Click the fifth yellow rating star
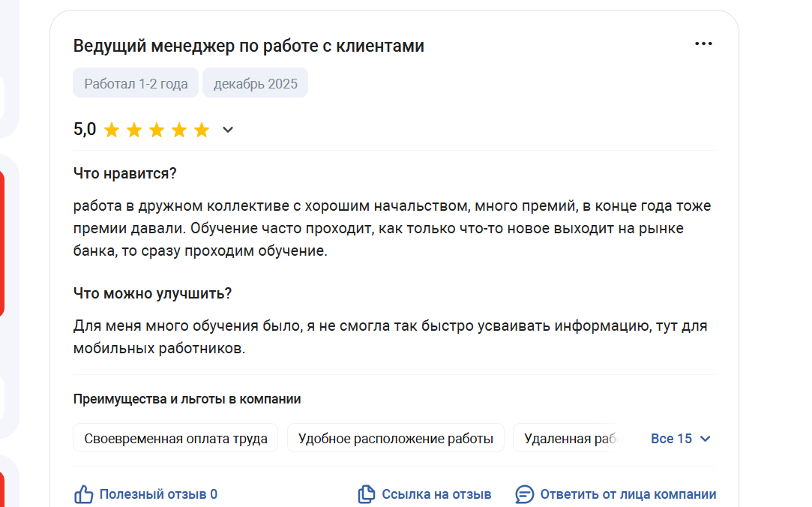This screenshot has width=812, height=507. [202, 130]
